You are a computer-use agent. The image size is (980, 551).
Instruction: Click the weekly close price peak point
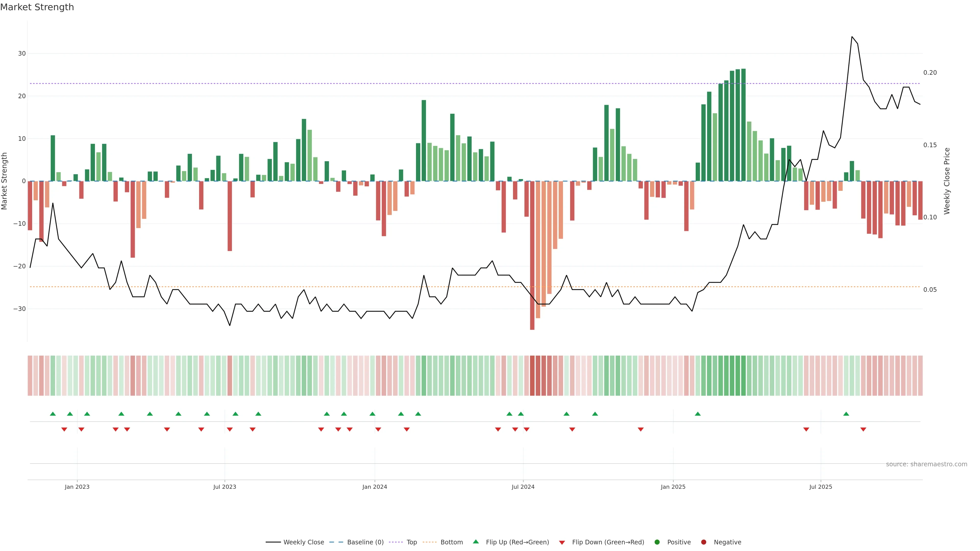click(852, 37)
